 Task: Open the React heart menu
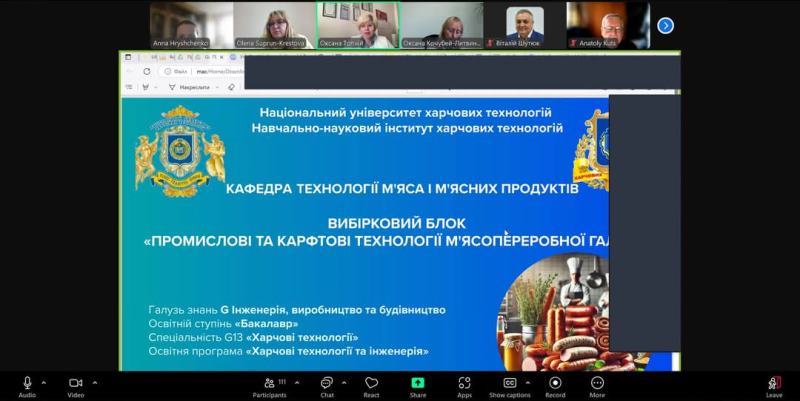point(371,386)
